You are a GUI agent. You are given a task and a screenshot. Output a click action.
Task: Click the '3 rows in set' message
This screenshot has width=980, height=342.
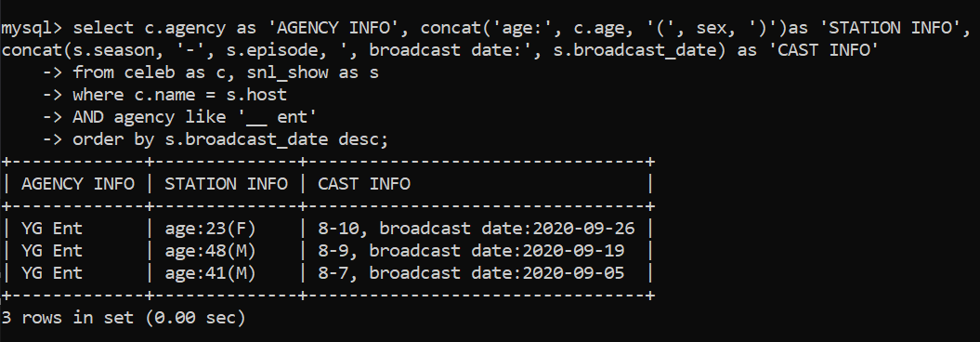[68, 318]
